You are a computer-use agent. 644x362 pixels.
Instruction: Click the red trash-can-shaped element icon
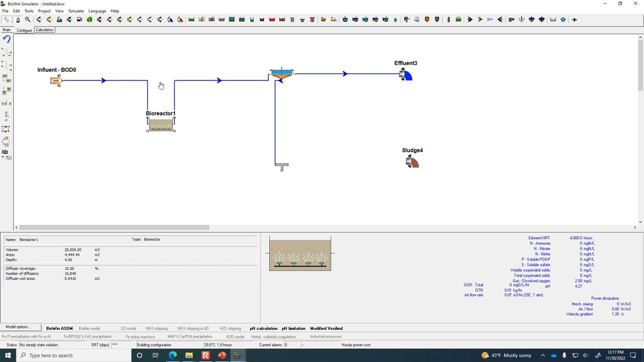[312, 20]
